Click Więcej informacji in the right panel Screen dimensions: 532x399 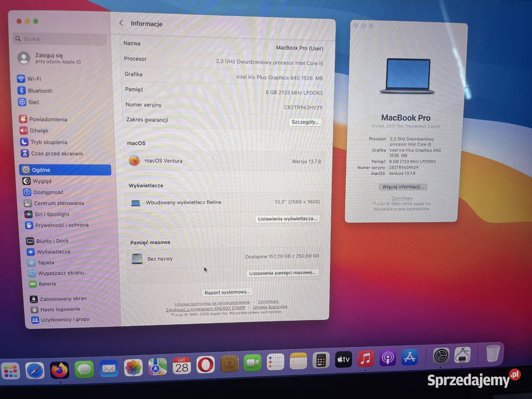click(x=402, y=187)
